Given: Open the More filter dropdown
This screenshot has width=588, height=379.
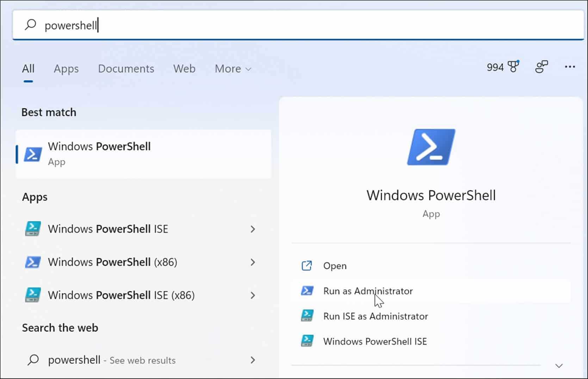Looking at the screenshot, I should tap(232, 69).
